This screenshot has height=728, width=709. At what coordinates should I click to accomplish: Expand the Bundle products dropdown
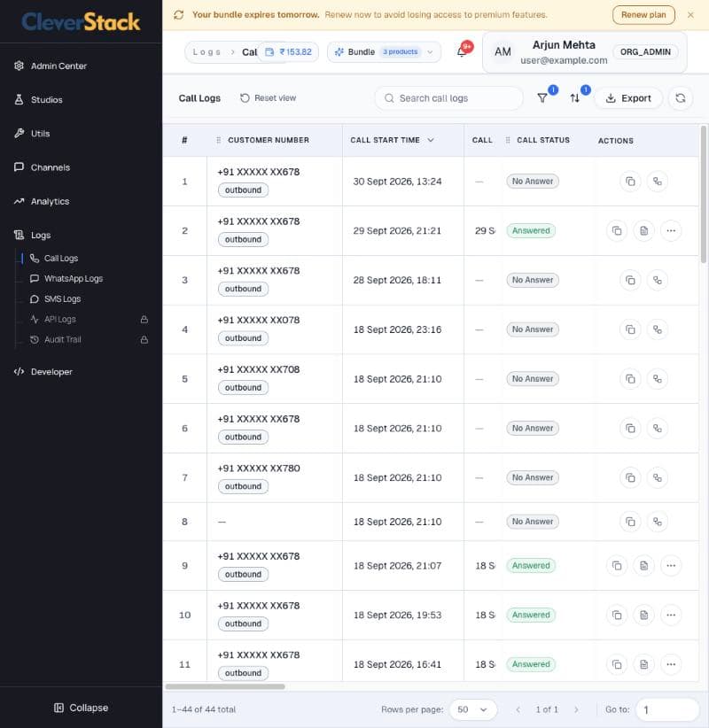coord(384,51)
